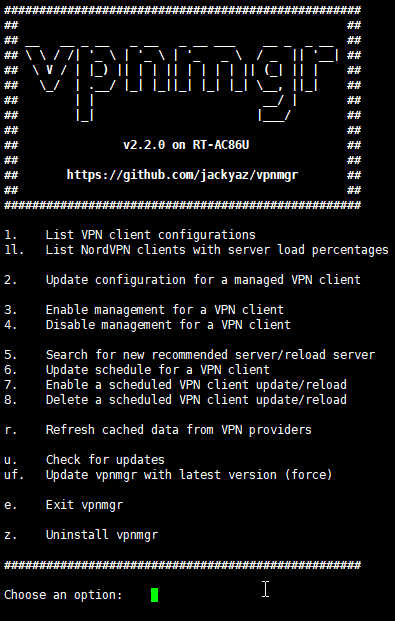Select 'Enable management for a VPN client' line

[165, 310]
